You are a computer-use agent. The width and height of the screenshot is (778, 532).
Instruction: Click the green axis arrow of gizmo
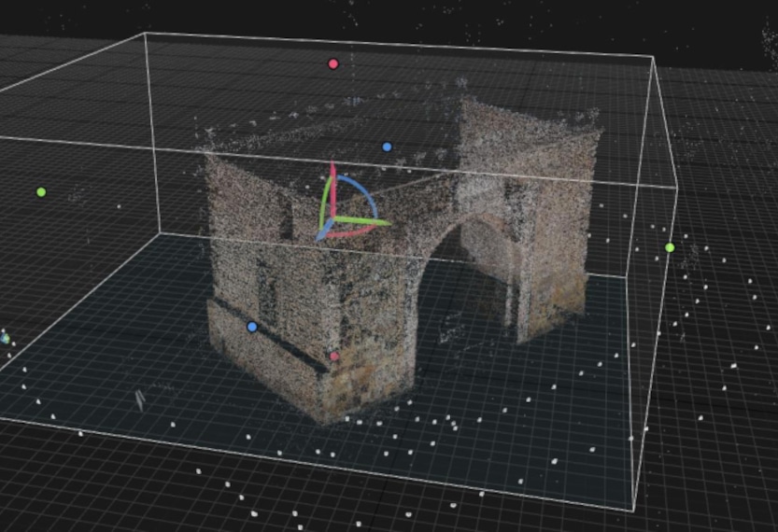[362, 221]
